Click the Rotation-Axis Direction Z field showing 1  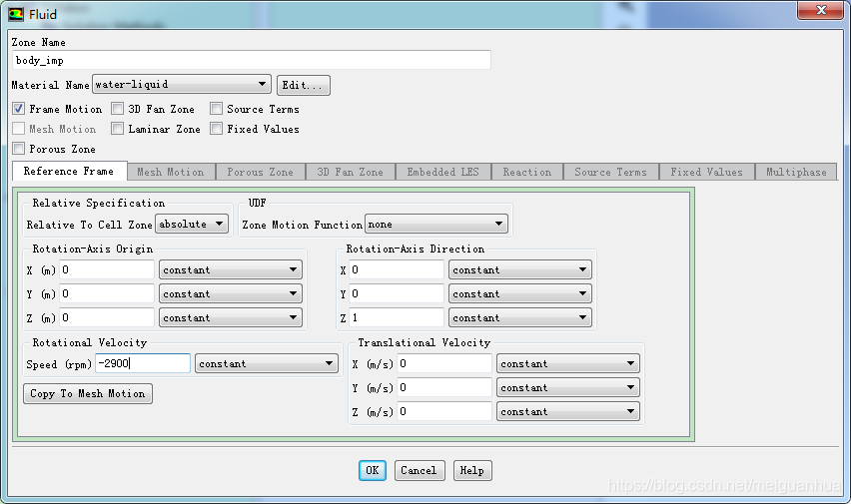(x=397, y=317)
